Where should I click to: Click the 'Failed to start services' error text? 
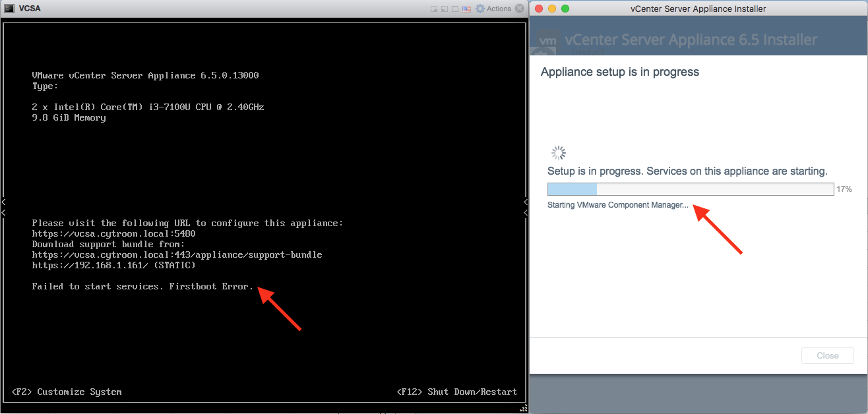[x=142, y=286]
